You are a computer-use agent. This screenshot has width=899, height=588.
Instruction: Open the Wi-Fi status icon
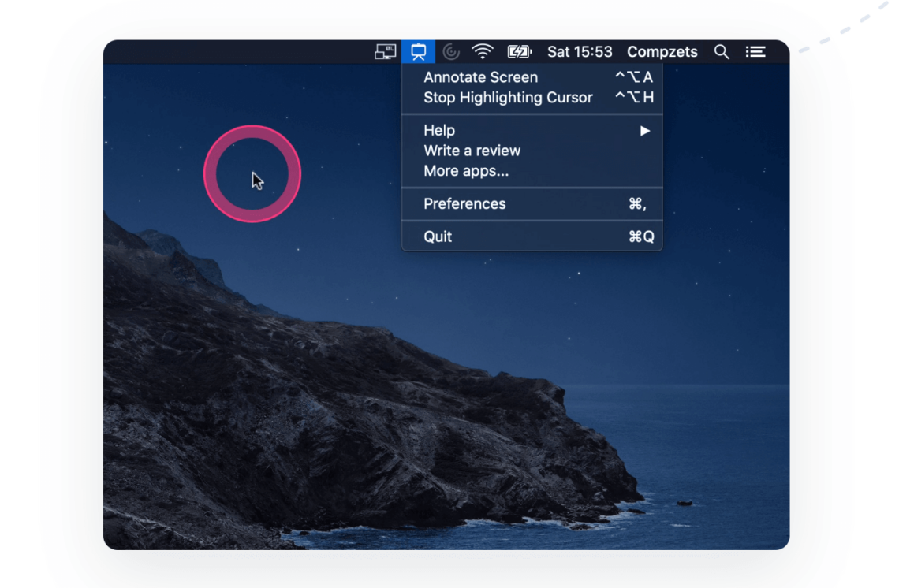482,50
